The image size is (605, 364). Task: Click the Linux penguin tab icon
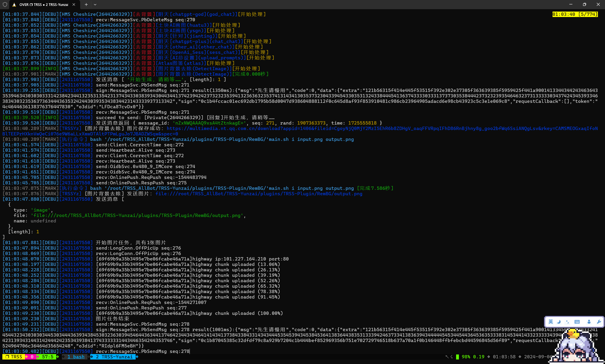pyautogui.click(x=14, y=4)
